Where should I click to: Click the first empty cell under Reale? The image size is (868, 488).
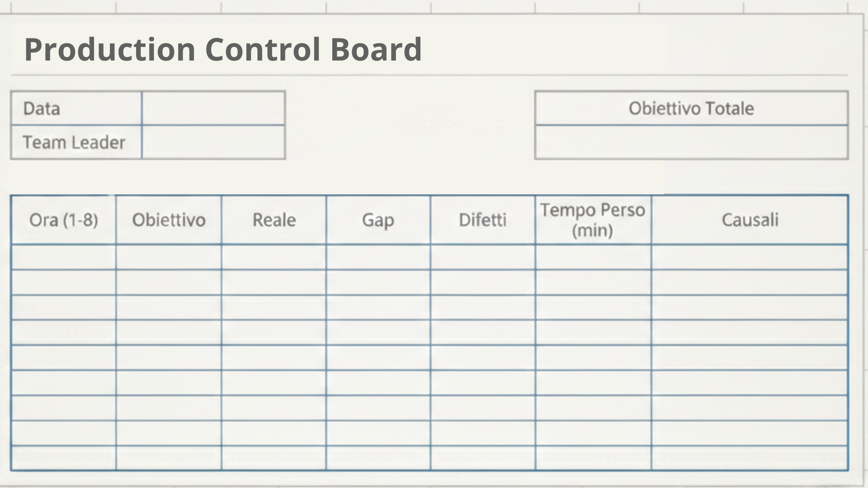point(274,257)
